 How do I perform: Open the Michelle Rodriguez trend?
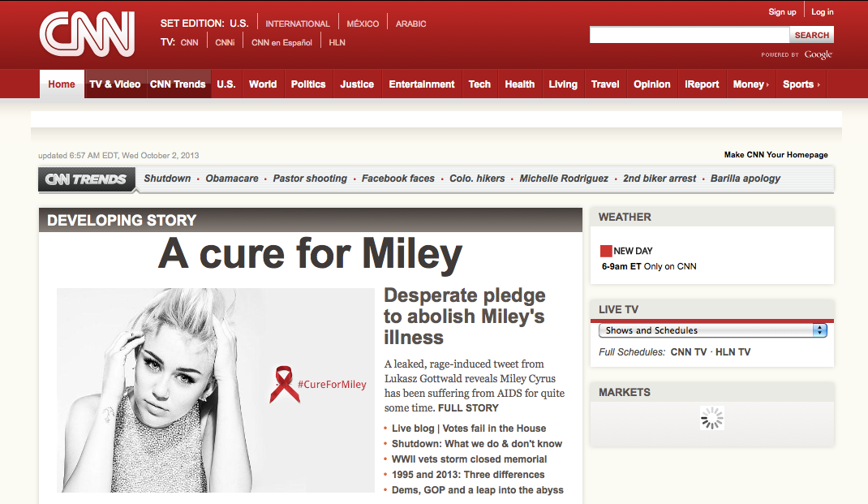[564, 179]
